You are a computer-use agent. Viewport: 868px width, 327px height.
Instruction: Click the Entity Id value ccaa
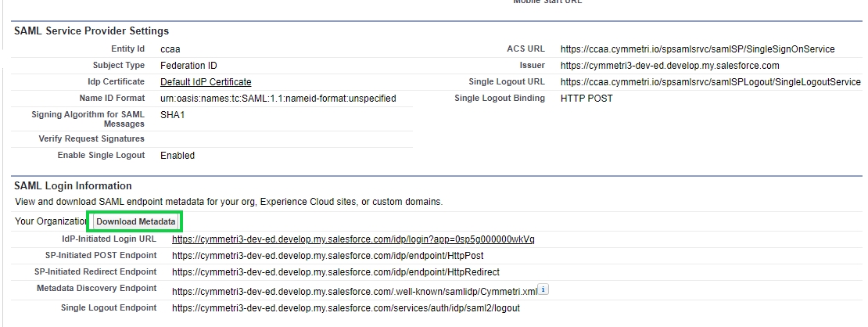(x=170, y=49)
